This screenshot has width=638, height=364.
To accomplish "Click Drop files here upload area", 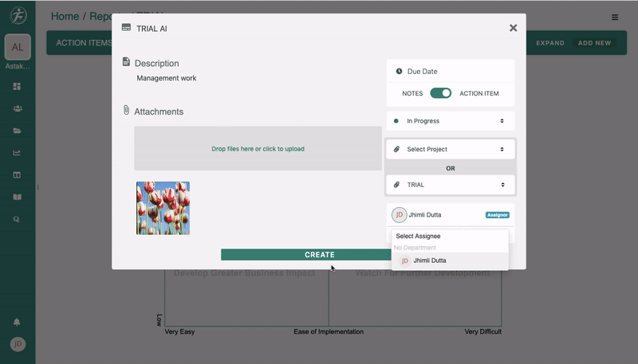I will [258, 148].
